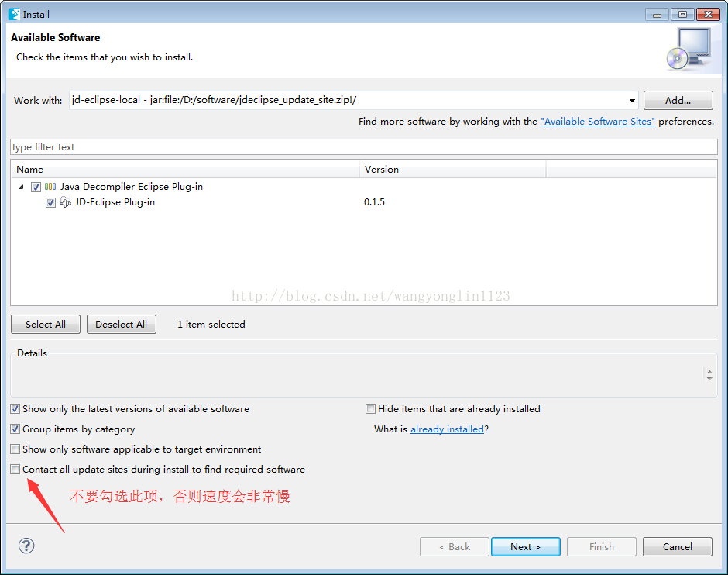Enable Show only software applicable to target environment
Screen dimensions: 728x575
[x=15, y=449]
